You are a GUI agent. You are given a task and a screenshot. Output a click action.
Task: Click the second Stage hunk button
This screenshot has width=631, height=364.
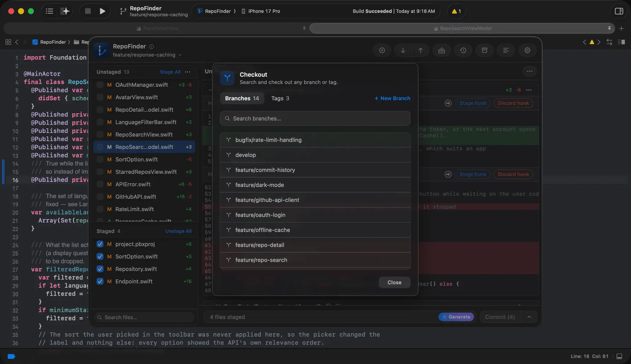(x=473, y=174)
